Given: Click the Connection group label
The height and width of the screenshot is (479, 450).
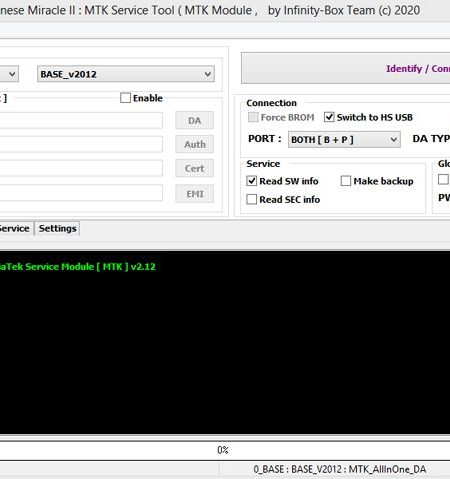Looking at the screenshot, I should click(271, 103).
